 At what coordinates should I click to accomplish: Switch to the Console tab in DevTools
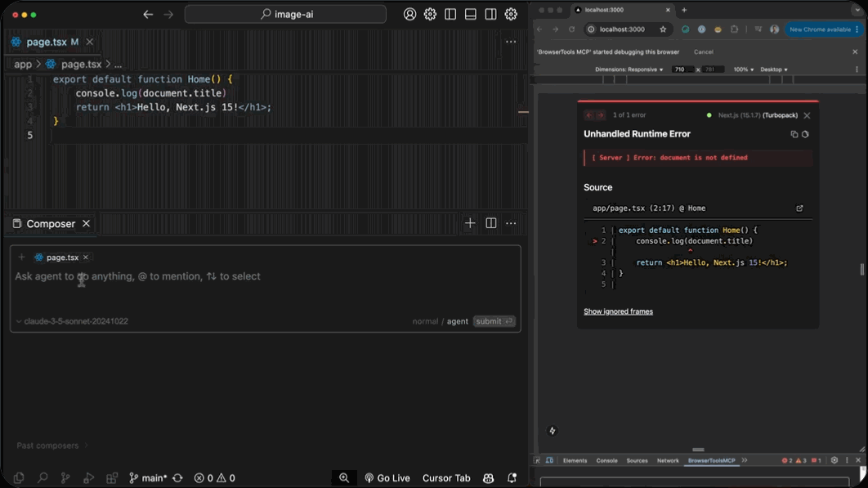click(x=606, y=460)
